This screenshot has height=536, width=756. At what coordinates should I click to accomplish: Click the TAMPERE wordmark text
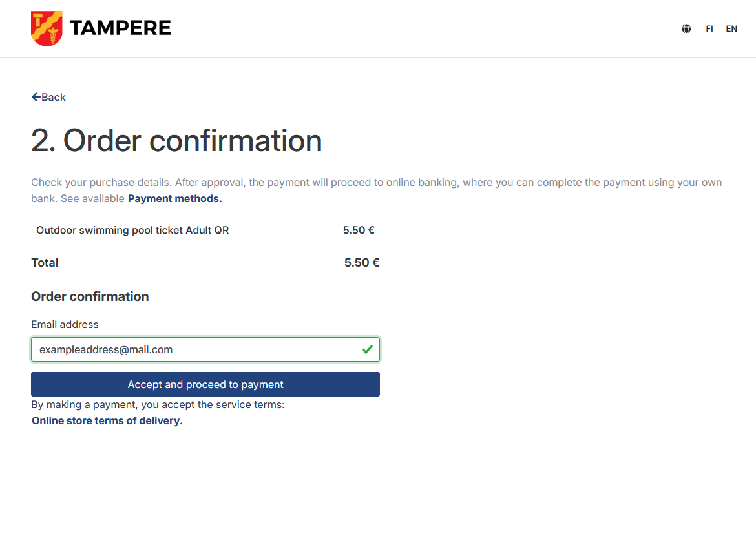(120, 28)
